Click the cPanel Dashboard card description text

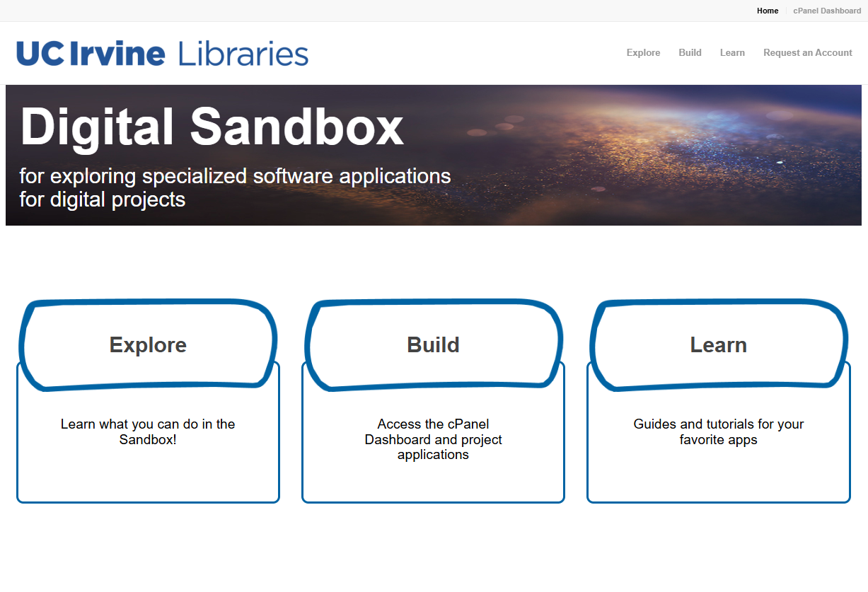[x=433, y=439]
